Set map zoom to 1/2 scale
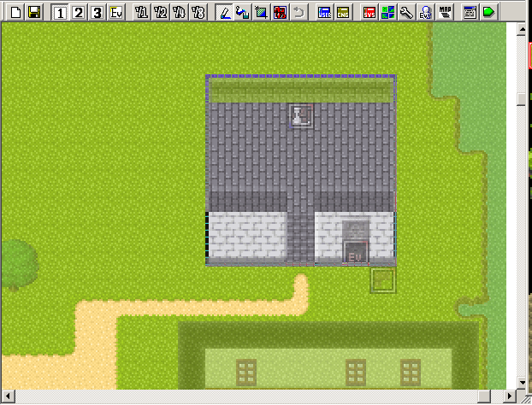 click(x=161, y=12)
